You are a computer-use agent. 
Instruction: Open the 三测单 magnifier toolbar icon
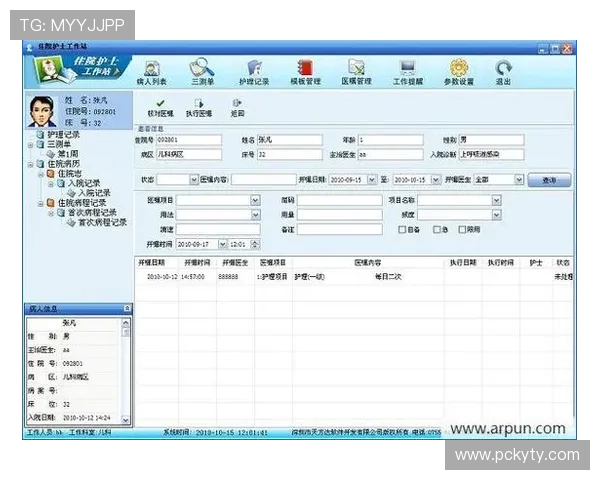[x=202, y=72]
